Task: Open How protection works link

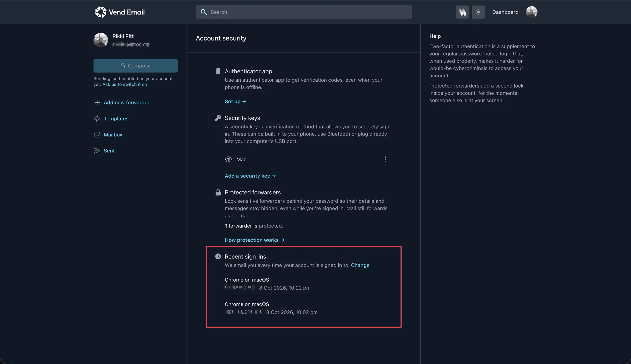Action: (x=255, y=240)
